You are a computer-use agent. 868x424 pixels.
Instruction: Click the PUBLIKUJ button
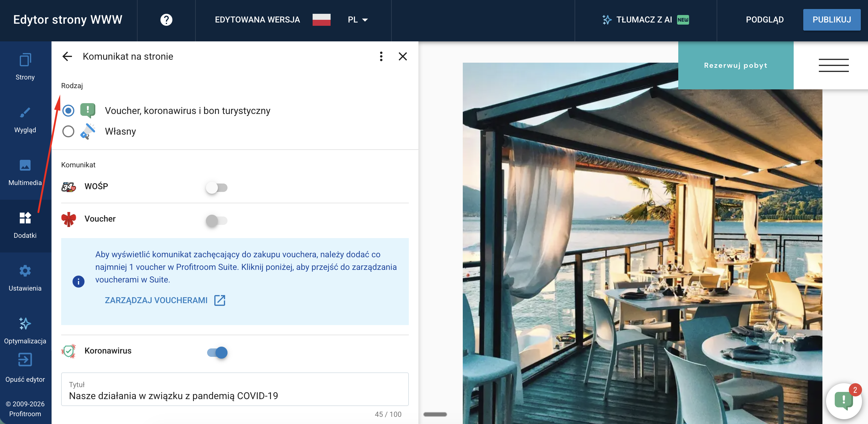[x=831, y=19]
